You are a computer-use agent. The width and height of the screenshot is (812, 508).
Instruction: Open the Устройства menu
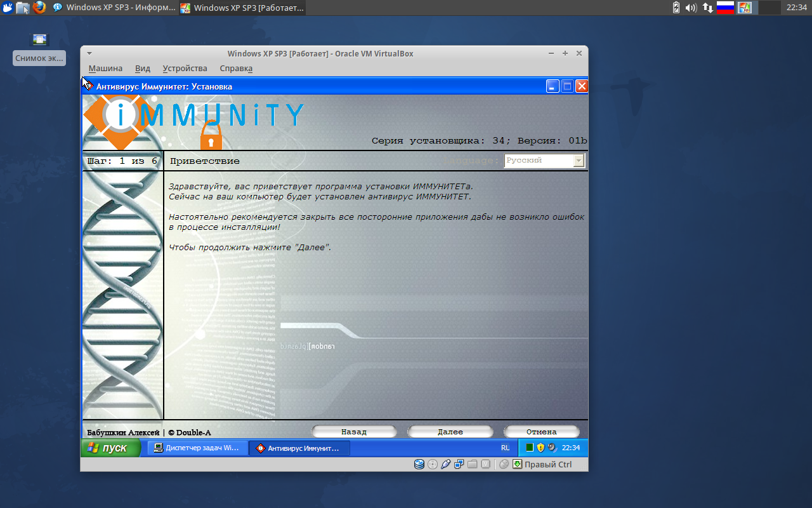tap(185, 68)
